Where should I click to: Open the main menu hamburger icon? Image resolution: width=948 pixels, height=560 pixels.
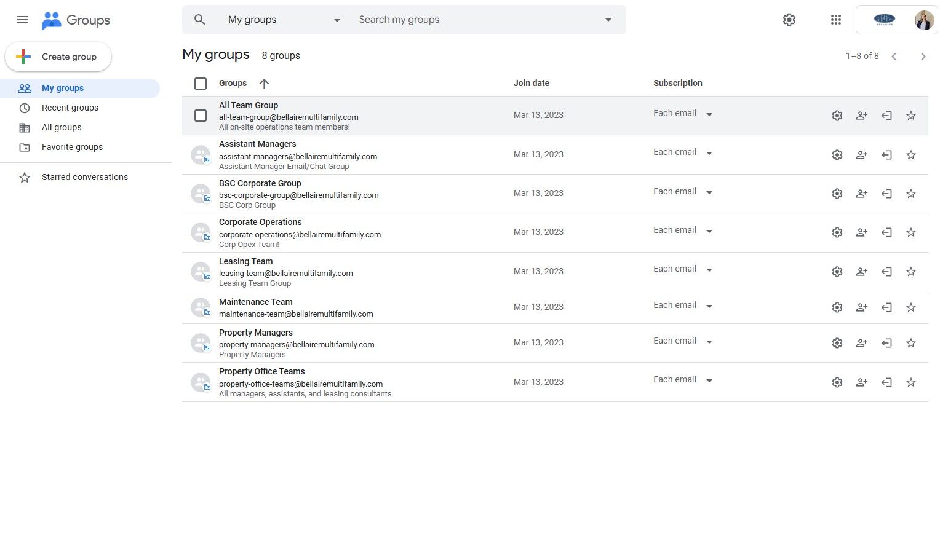[x=22, y=20]
